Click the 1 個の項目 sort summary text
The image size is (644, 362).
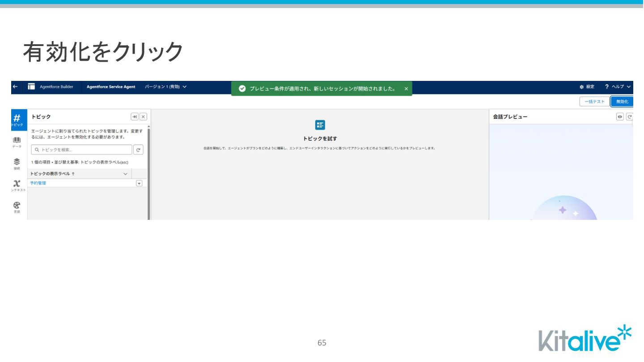80,162
